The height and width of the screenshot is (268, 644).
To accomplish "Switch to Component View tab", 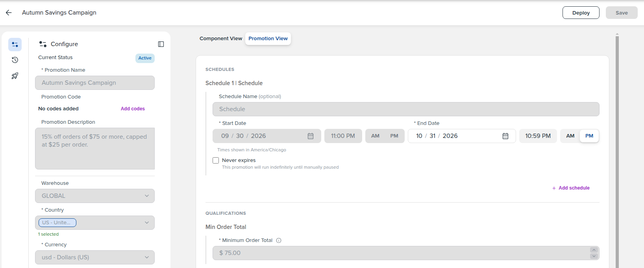I will (221, 39).
